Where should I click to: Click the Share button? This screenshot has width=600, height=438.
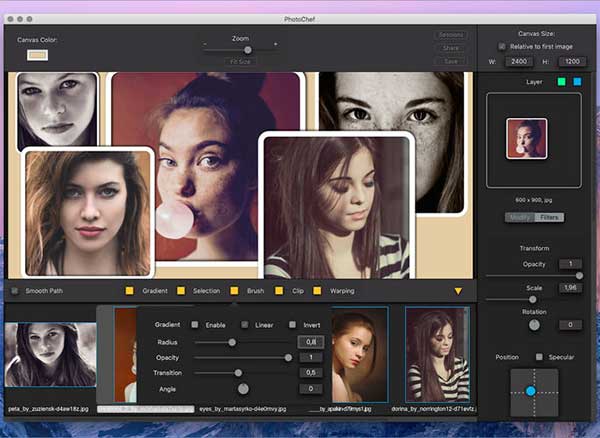point(451,48)
